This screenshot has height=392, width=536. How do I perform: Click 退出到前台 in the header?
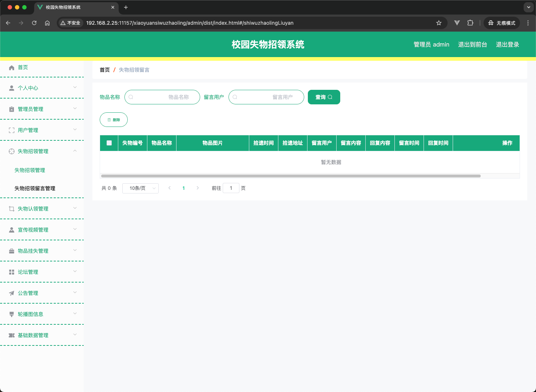coord(472,44)
